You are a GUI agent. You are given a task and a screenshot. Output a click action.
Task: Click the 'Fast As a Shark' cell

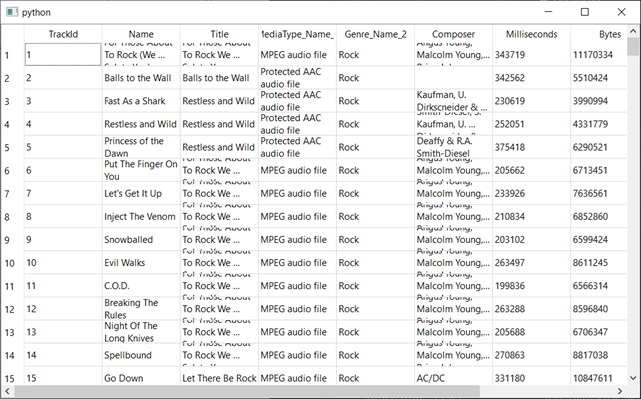(x=141, y=101)
